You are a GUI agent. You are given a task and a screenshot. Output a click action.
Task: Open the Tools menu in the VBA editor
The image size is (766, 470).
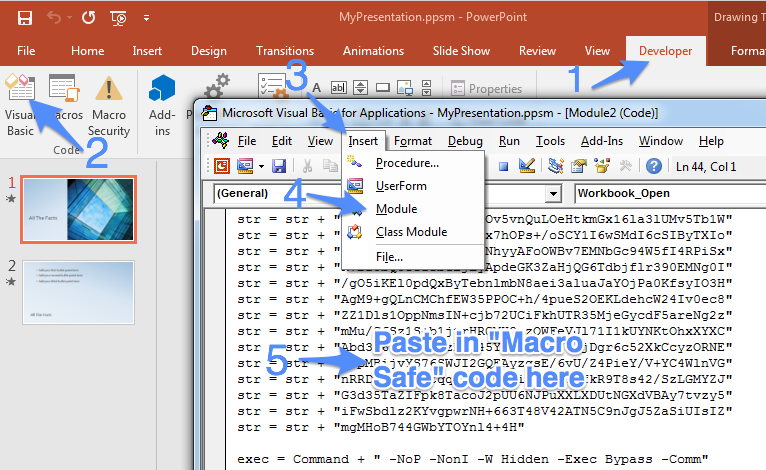coord(550,141)
